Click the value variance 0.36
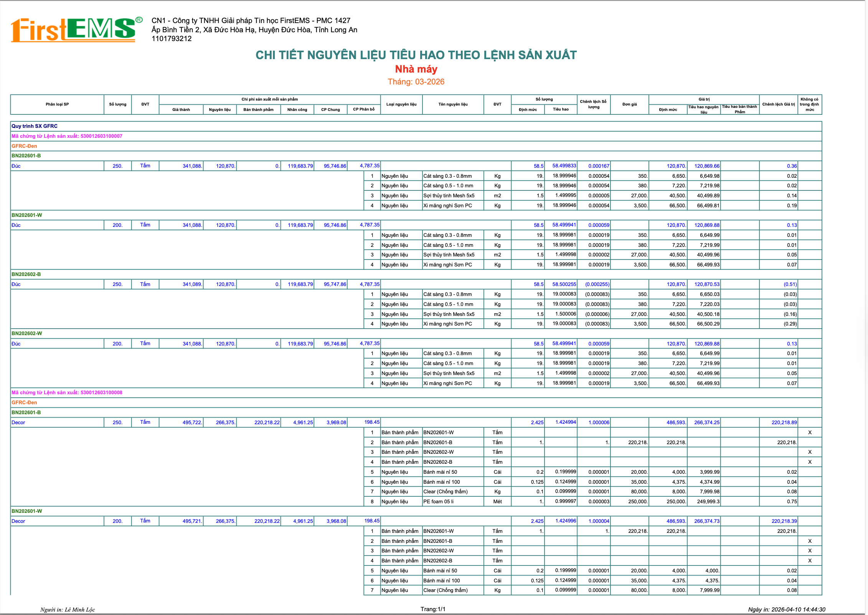This screenshot has height=615, width=868. [x=792, y=166]
